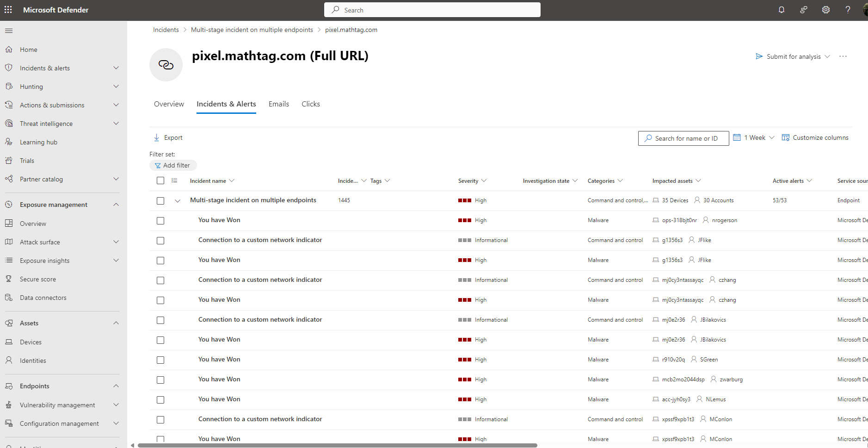Check the box for Connection alert on mj0cy3ntassayqc
Screen dimensions: 868x448
coord(160,280)
